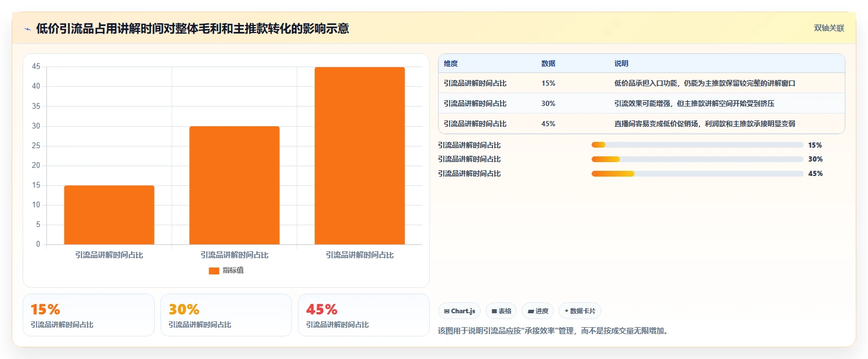The height and width of the screenshot is (359, 868).
Task: Click the 15% progress row percentage label
Action: tap(815, 145)
